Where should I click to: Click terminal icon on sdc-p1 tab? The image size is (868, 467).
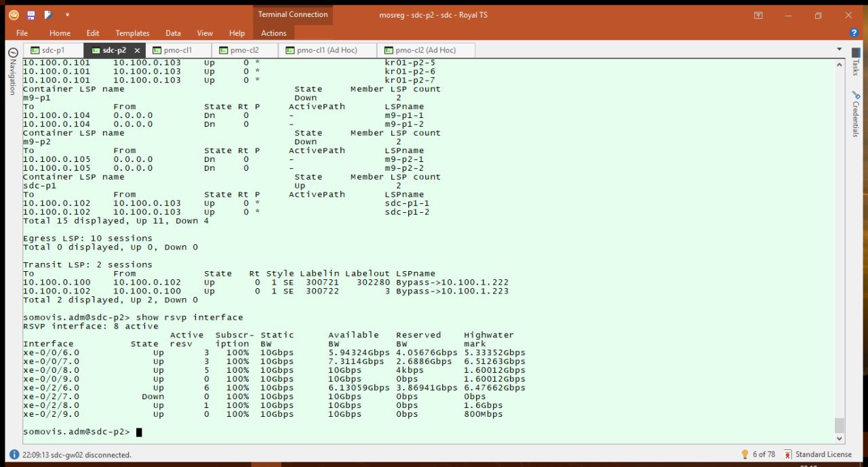click(x=35, y=50)
